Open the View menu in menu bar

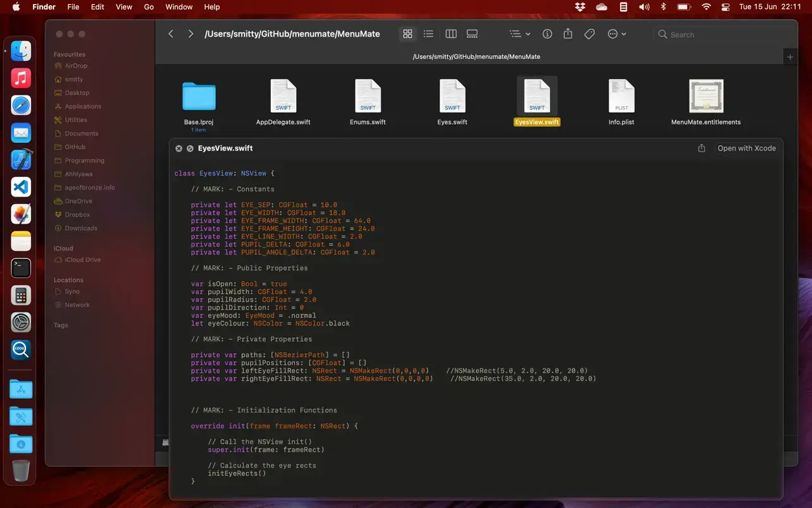pyautogui.click(x=124, y=7)
